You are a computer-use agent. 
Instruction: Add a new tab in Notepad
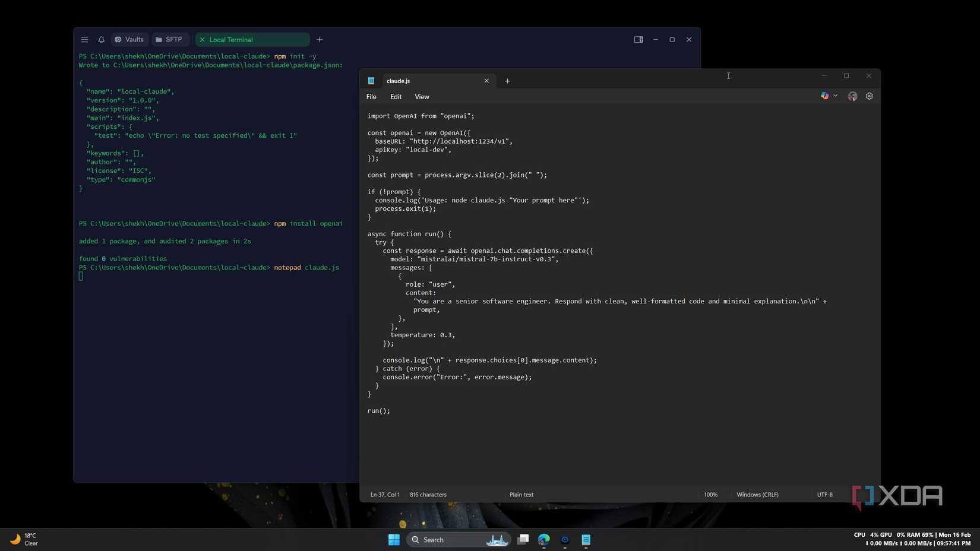507,81
